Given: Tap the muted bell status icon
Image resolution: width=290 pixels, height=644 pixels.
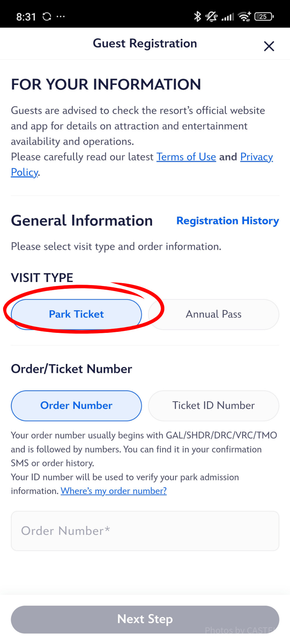Looking at the screenshot, I should coord(211,17).
